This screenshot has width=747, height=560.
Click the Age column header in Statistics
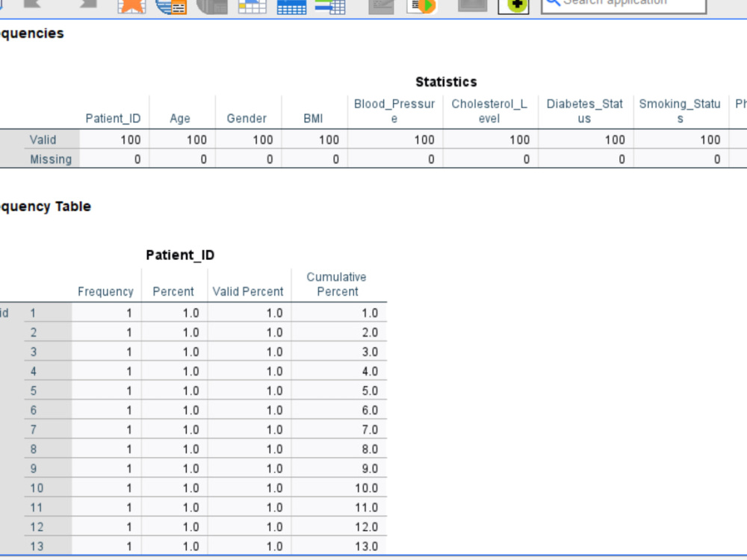click(x=180, y=119)
